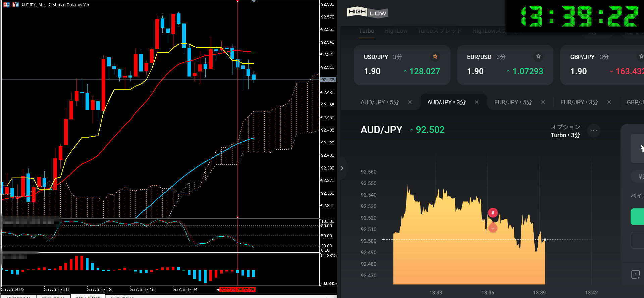644x298 pixels.
Task: Click the red yen trade marker on chart
Action: point(493,212)
